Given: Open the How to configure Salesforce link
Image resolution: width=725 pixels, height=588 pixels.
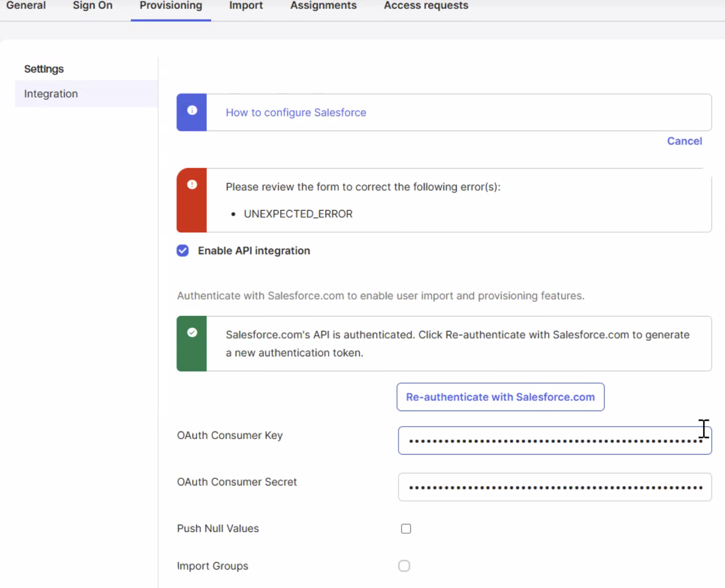Looking at the screenshot, I should coord(296,112).
